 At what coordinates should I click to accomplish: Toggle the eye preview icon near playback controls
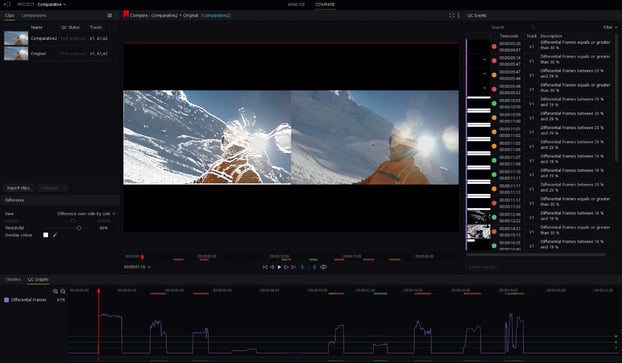tap(323, 267)
